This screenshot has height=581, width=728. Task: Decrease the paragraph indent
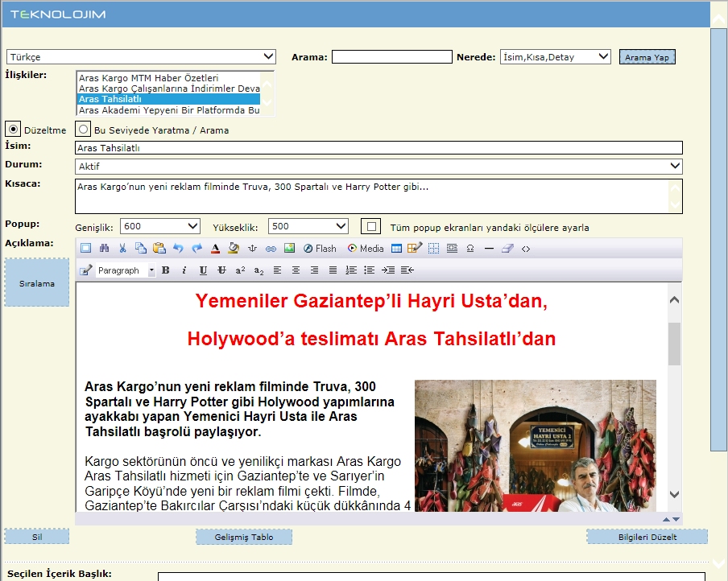tap(407, 270)
